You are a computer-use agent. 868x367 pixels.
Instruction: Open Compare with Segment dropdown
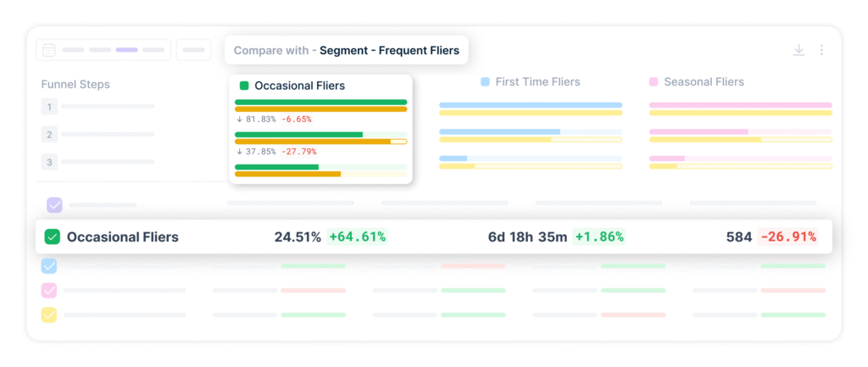(x=346, y=50)
